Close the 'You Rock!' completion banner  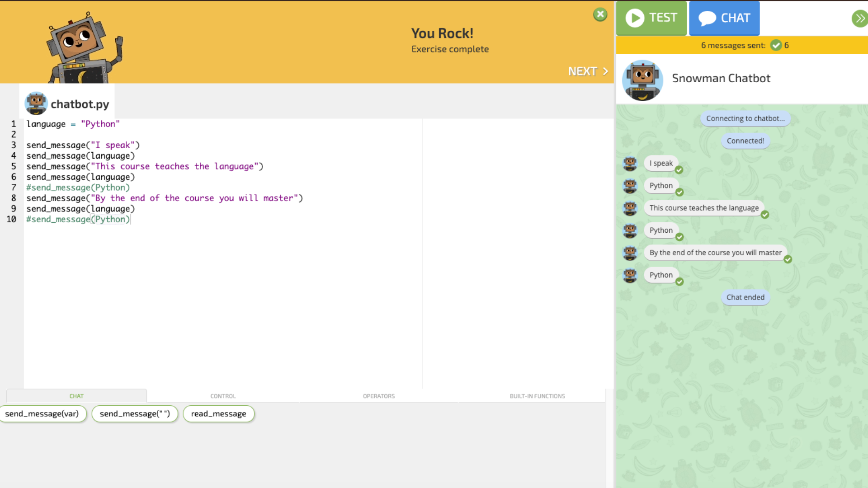pos(600,14)
